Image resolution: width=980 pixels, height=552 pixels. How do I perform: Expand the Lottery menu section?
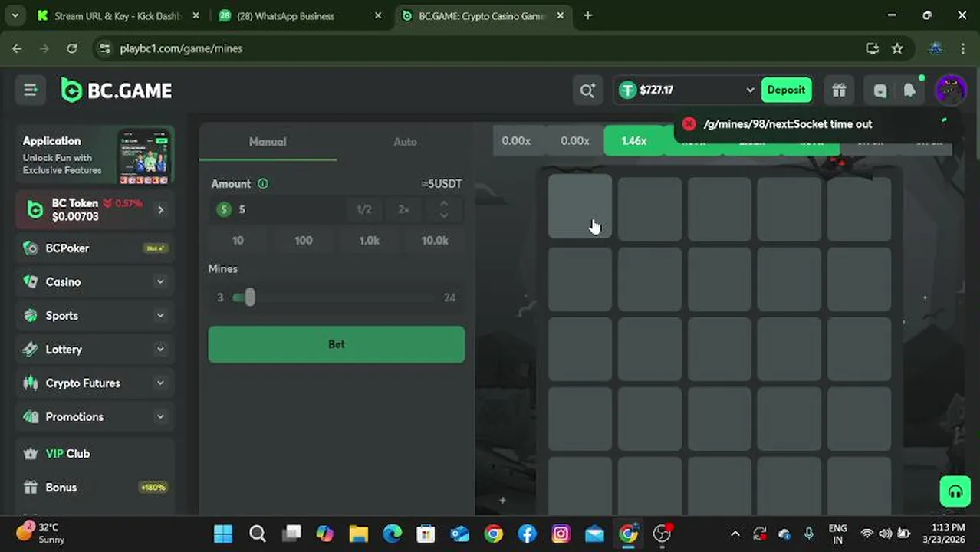tap(160, 350)
